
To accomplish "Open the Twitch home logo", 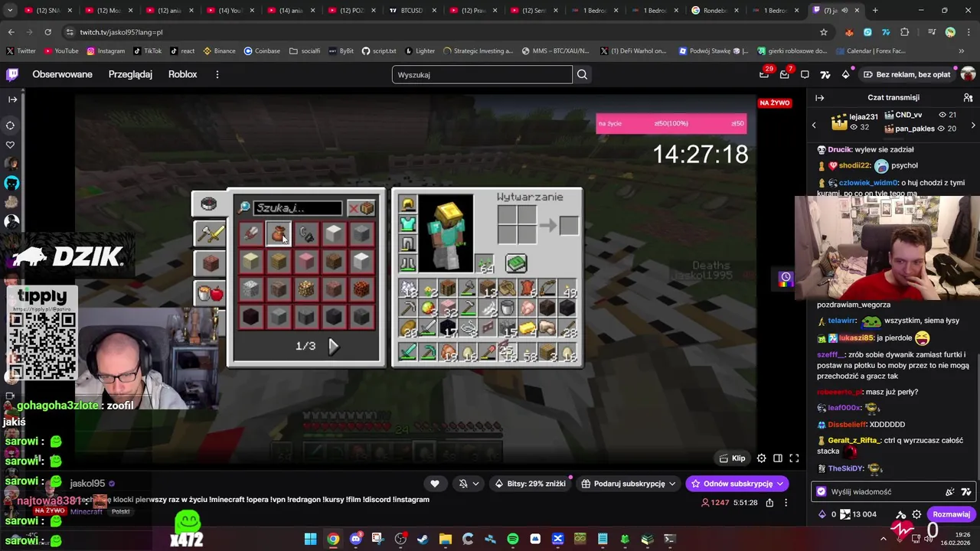I will (12, 74).
